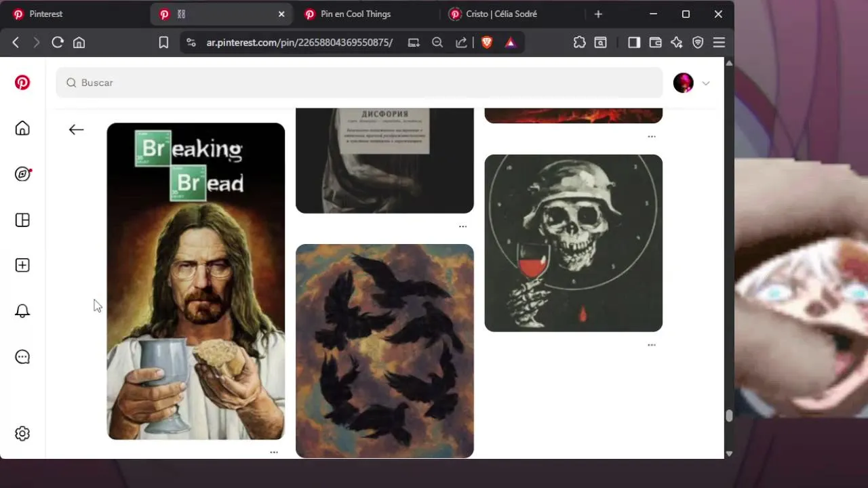The width and height of the screenshot is (868, 488).
Task: Click the page vertical scrollbar thumb
Action: (729, 415)
